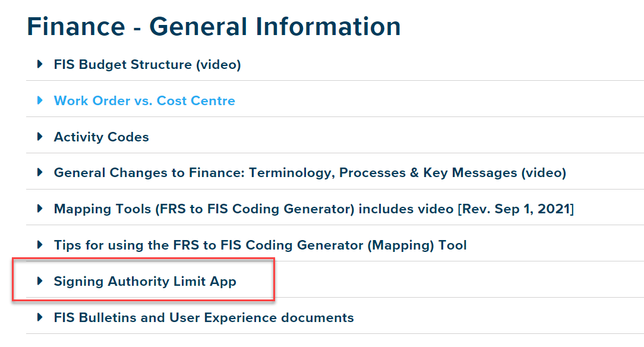Click the triangle beside Tips for using the Mapping Tool
This screenshot has width=644, height=347.
(39, 245)
